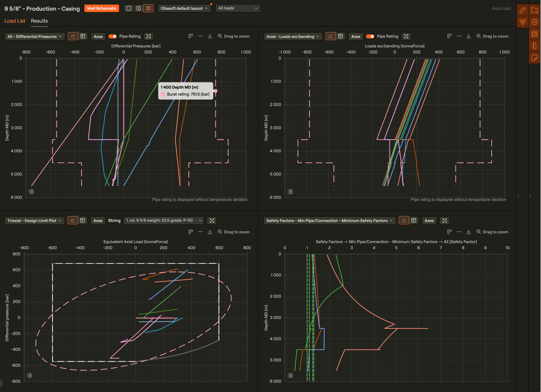The image size is (541, 392).
Task: Click Axes in Triaxial panel
Action: 98,220
